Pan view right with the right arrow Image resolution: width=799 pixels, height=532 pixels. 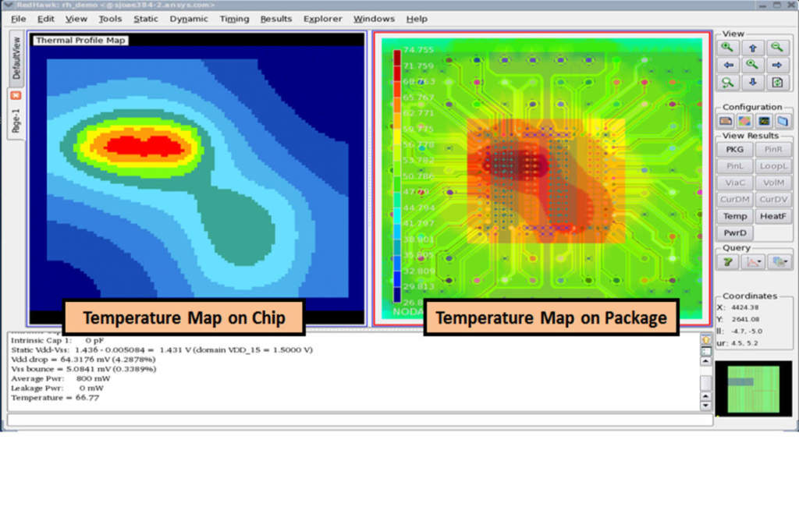[x=777, y=66]
